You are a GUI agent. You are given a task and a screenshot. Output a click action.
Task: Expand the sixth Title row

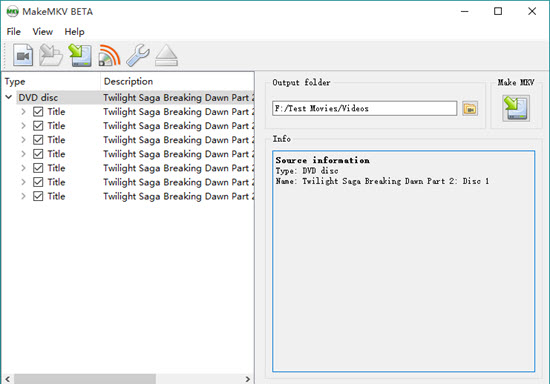click(23, 182)
